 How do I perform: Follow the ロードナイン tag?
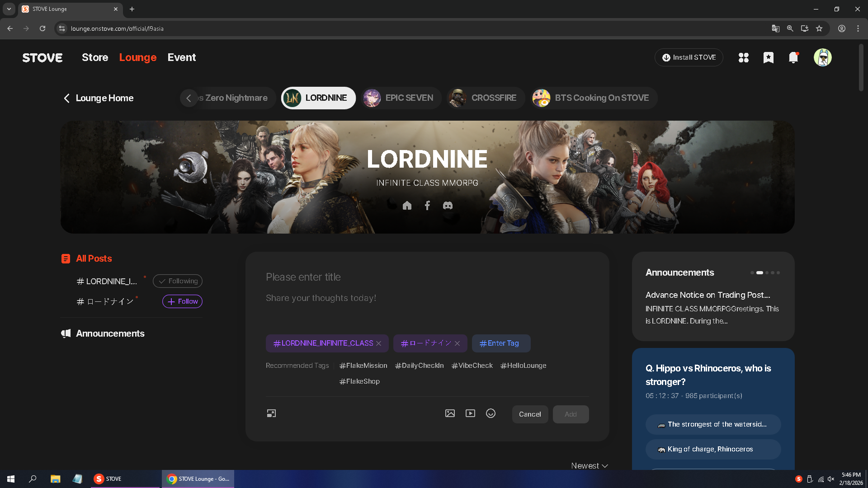click(182, 301)
